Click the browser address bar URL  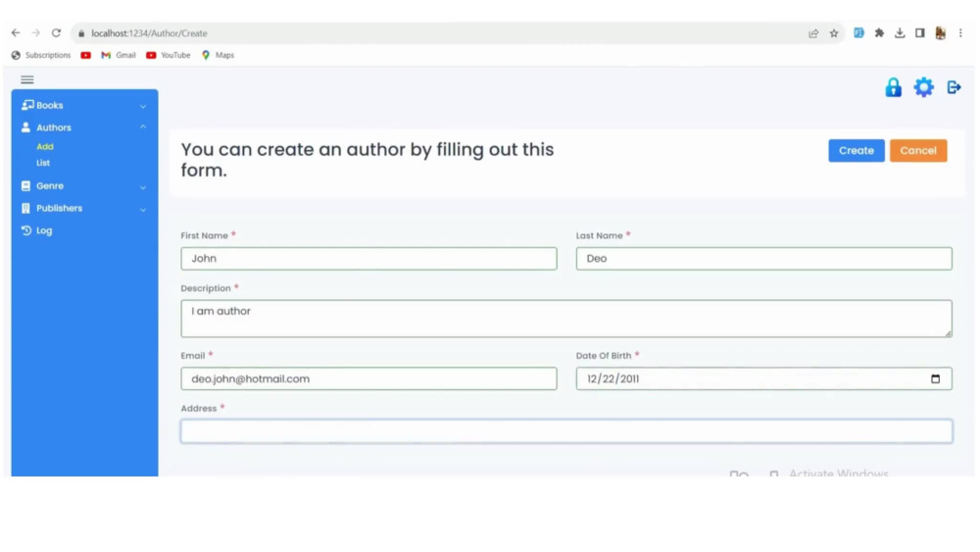[149, 33]
